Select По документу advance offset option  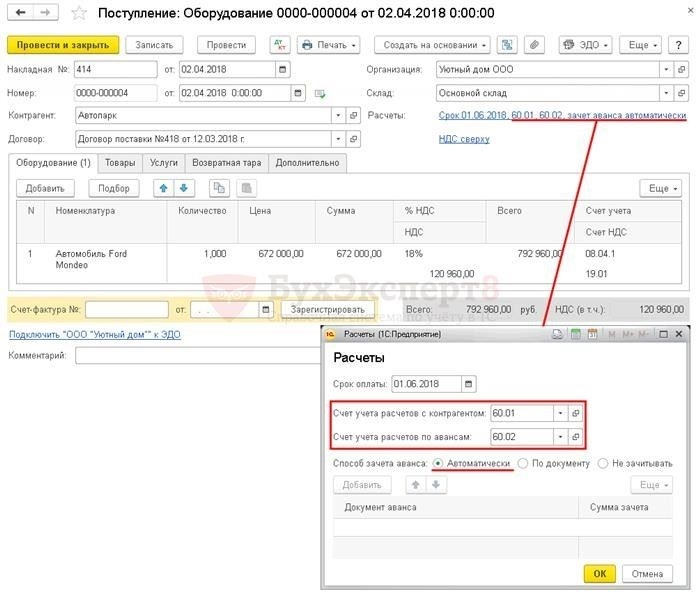[x=554, y=464]
